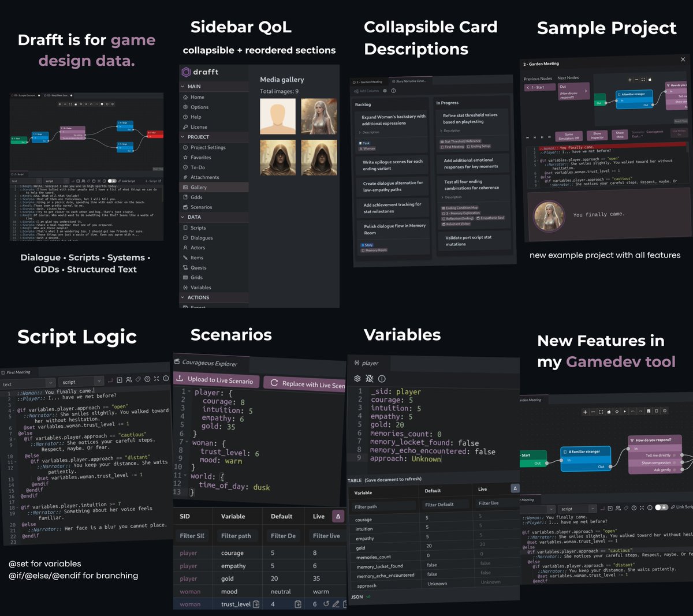This screenshot has height=616, width=693.
Task: Click the lock icon on Gamedev canvas toolbar
Action: (x=609, y=412)
